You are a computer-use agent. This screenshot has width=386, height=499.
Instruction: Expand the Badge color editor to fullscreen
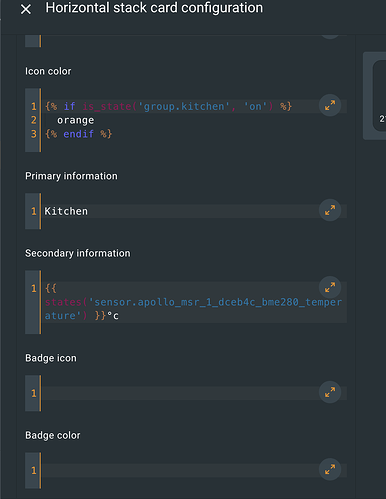tap(330, 469)
